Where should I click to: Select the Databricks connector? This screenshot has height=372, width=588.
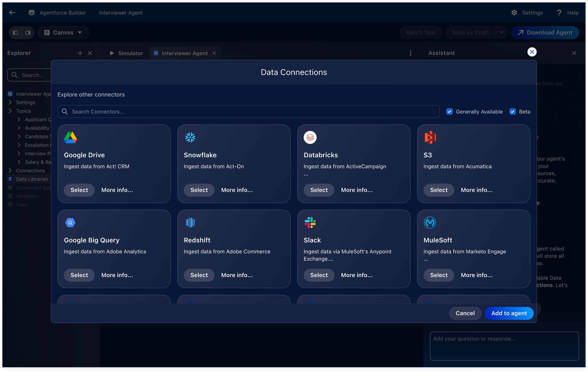319,190
